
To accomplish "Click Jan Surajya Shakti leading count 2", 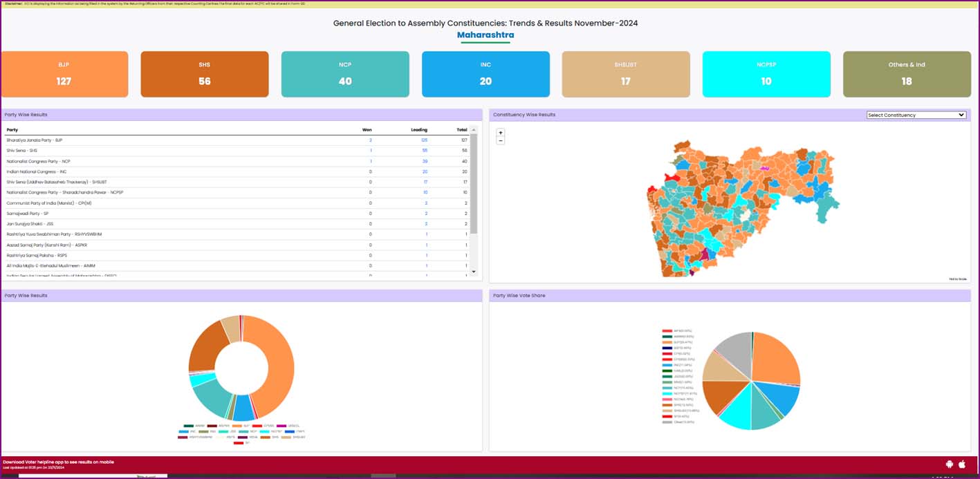I will tap(426, 224).
